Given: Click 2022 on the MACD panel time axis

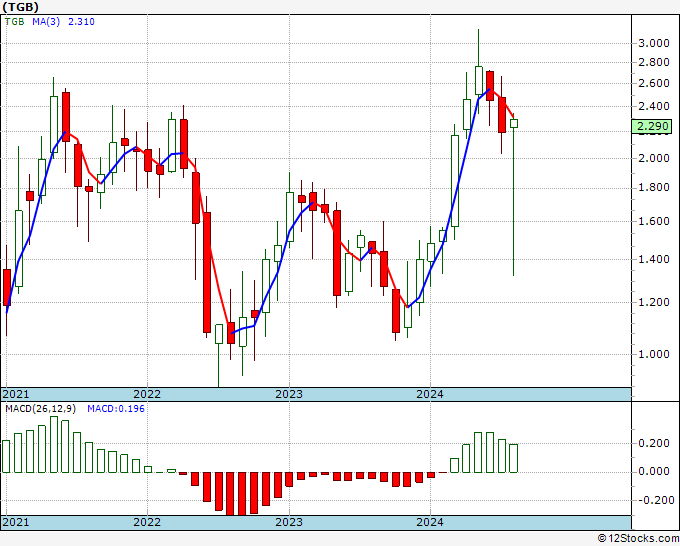Looking at the screenshot, I should point(147,522).
